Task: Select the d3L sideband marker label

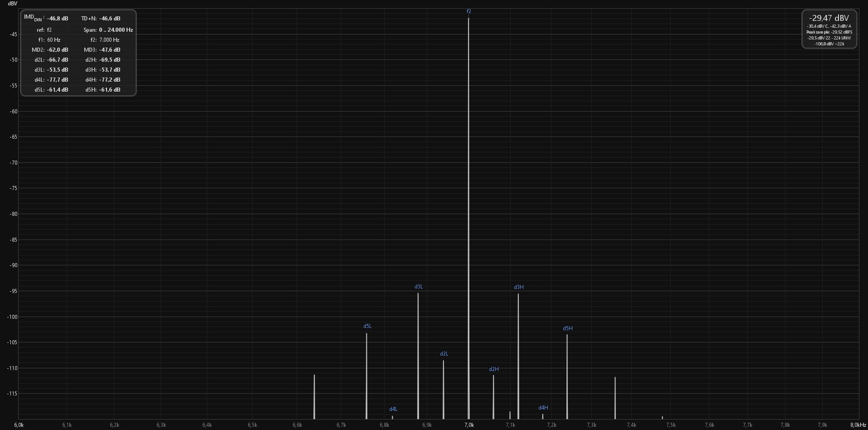Action: (x=419, y=287)
